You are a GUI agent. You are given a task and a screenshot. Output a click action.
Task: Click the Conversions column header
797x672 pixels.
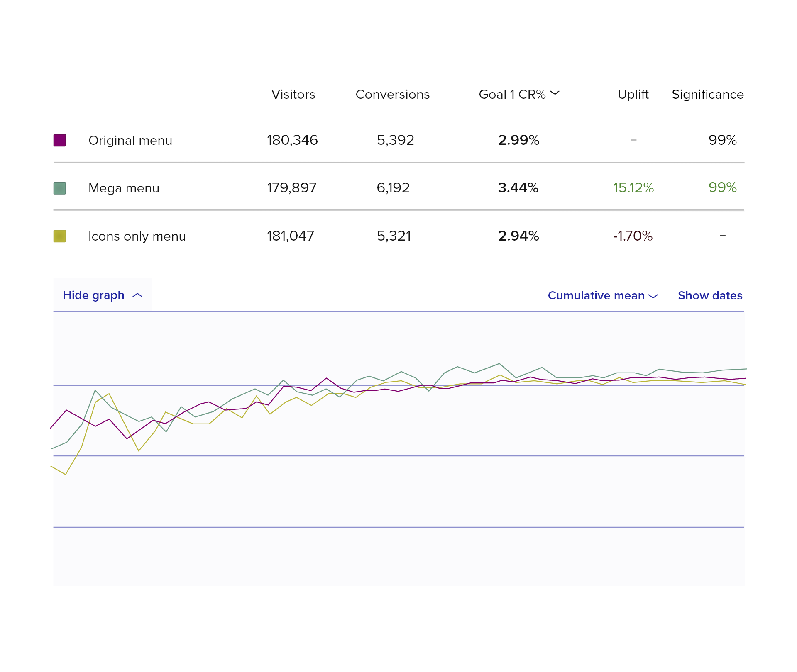coord(393,95)
